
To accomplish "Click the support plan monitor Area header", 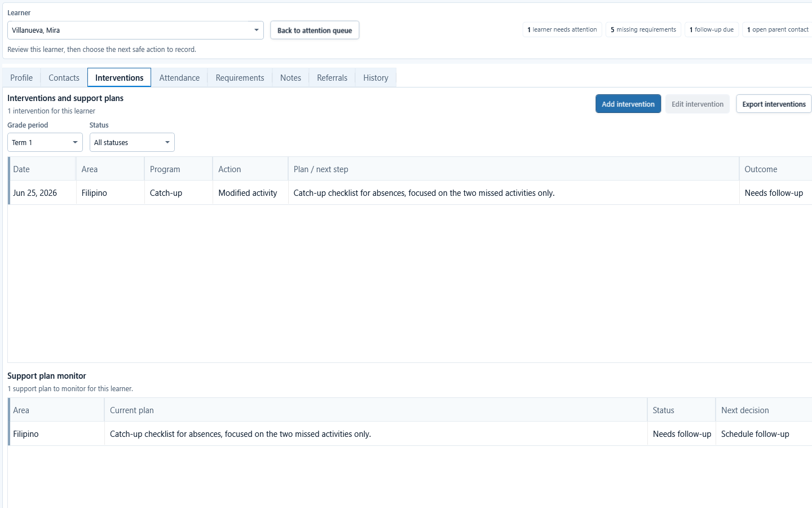I will pyautogui.click(x=56, y=410).
